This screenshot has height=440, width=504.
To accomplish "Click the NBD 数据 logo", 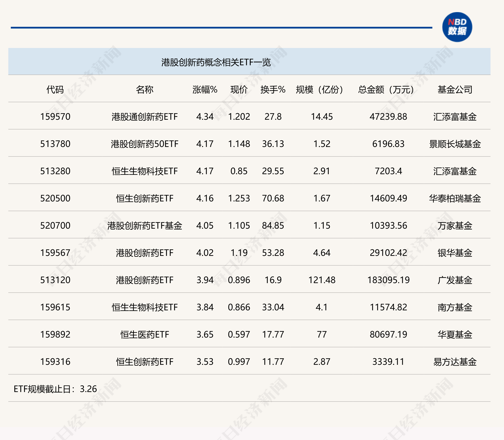I will (x=457, y=27).
